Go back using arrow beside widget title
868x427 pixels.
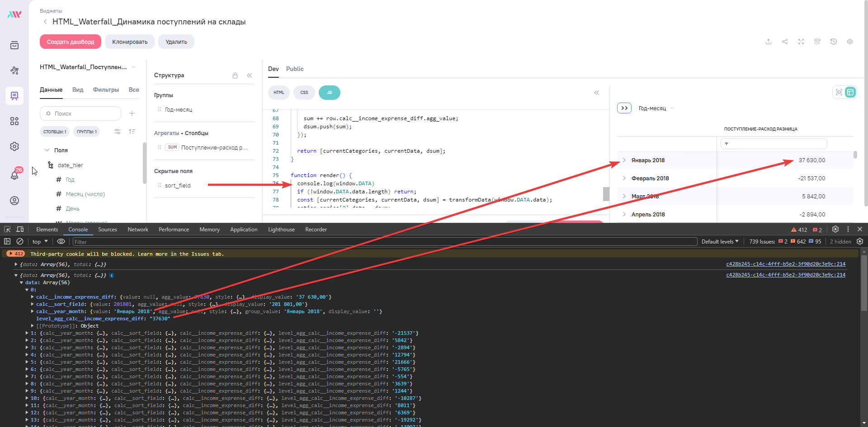[45, 22]
